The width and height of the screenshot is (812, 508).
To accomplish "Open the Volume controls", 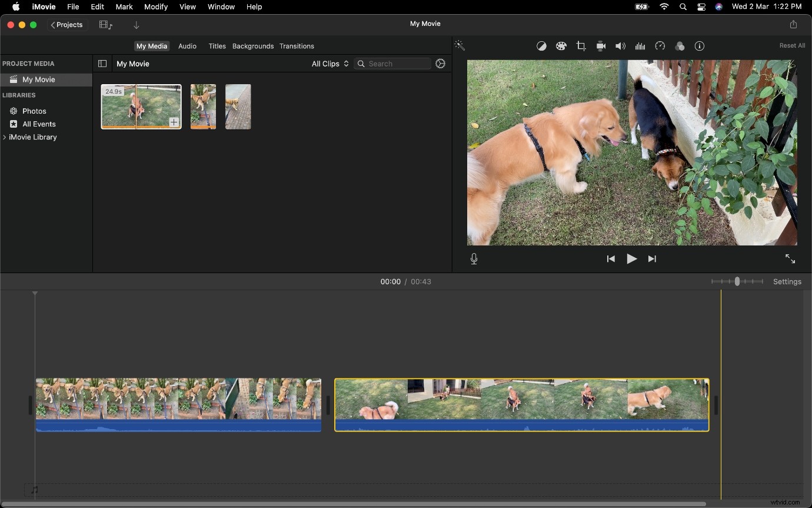I will 620,46.
